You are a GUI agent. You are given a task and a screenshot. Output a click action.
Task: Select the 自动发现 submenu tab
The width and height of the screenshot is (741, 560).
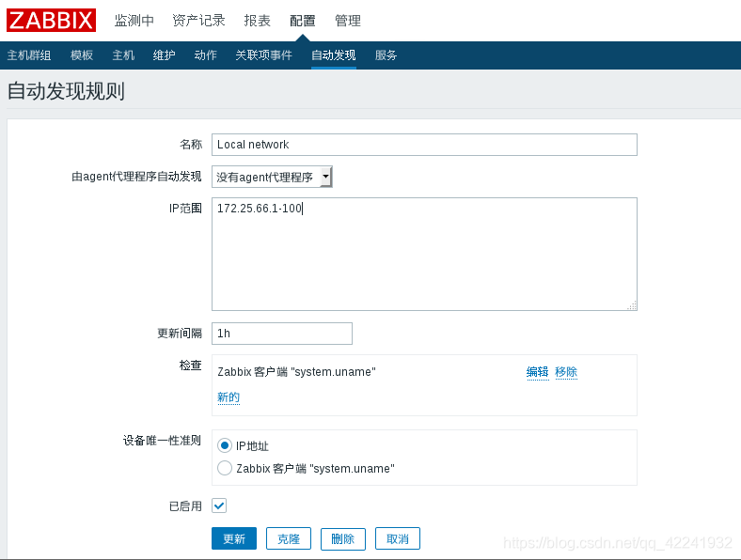[x=334, y=55]
